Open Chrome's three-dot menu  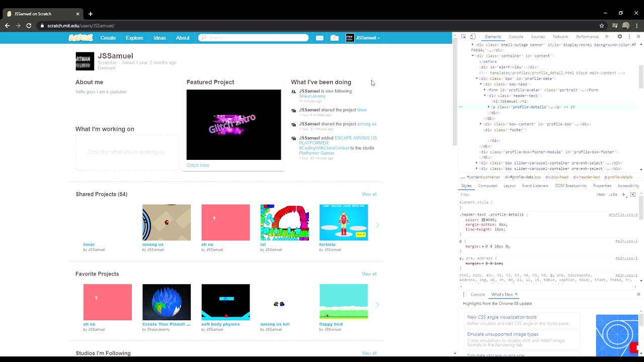coord(637,26)
